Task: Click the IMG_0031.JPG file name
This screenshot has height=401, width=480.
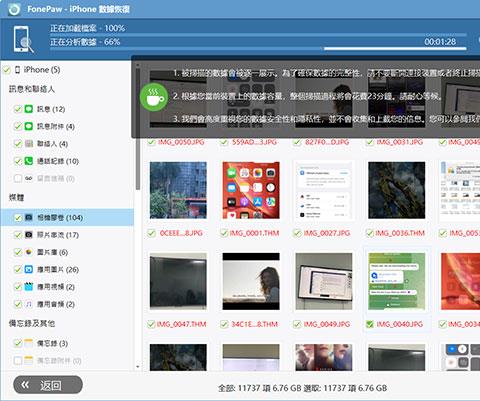Action: coord(400,142)
